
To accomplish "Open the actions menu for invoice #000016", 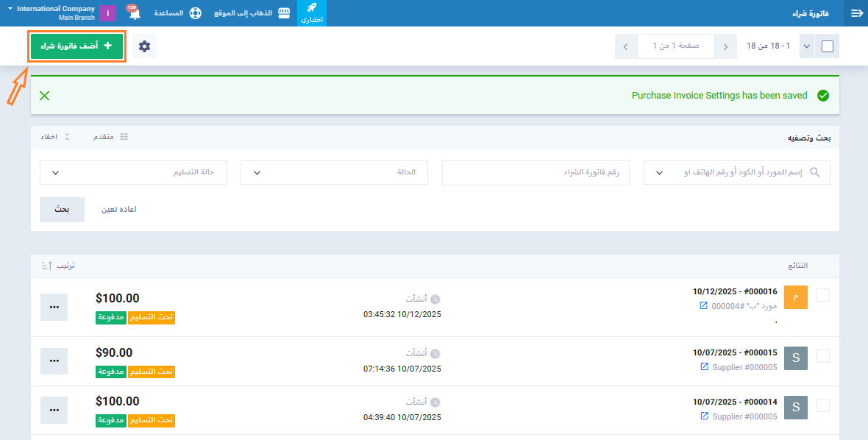I will [x=54, y=307].
